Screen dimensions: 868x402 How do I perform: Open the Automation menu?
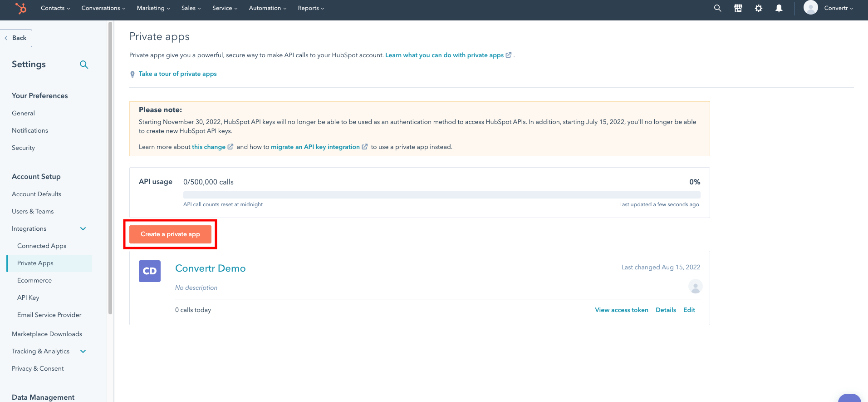tap(268, 8)
